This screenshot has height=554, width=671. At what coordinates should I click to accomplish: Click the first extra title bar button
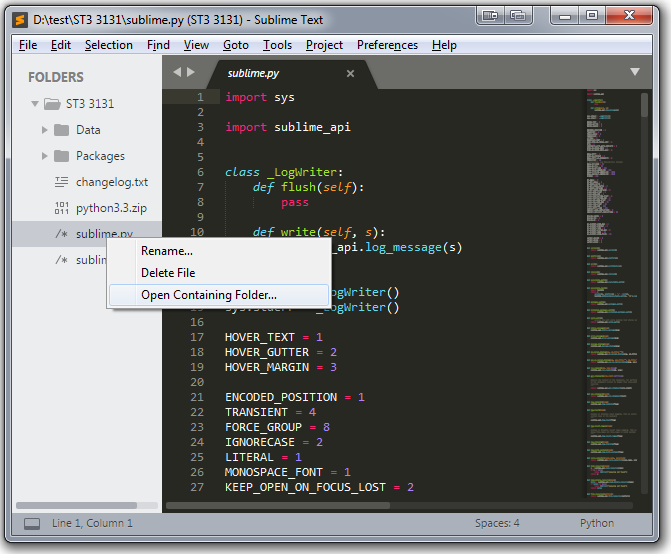click(490, 16)
